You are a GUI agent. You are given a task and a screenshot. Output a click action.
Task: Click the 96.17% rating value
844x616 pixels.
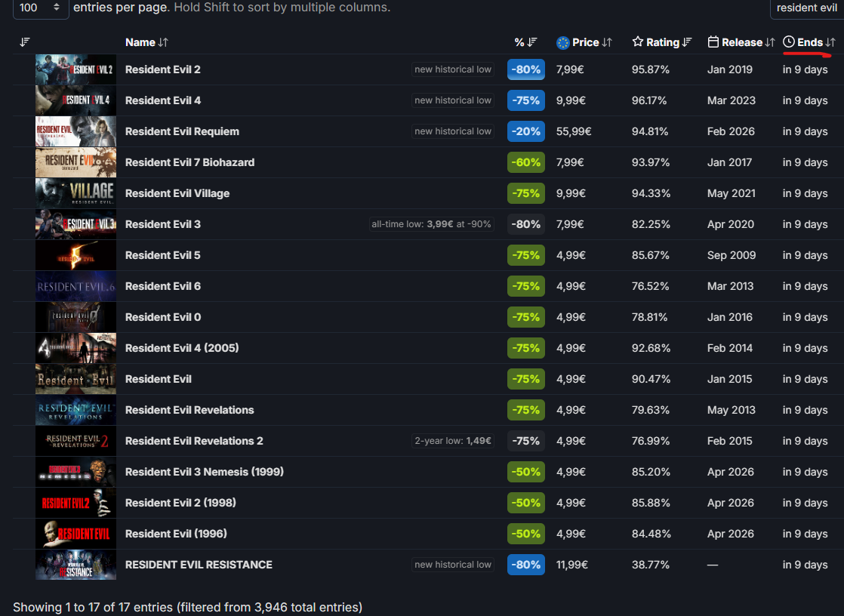point(649,100)
